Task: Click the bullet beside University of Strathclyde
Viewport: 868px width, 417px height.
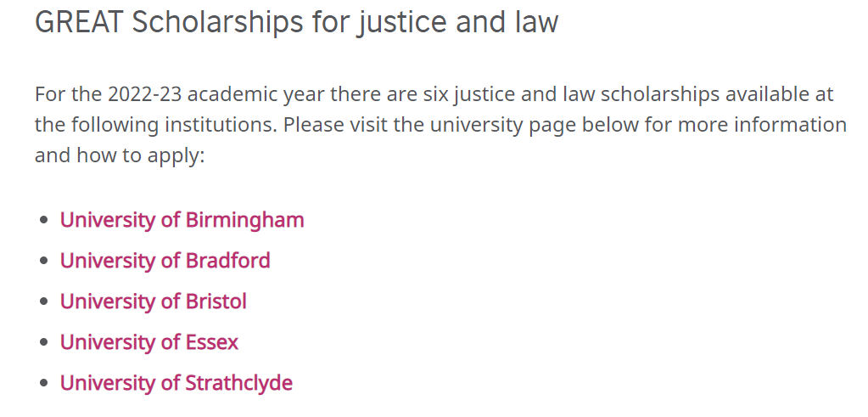Action: pyautogui.click(x=45, y=384)
